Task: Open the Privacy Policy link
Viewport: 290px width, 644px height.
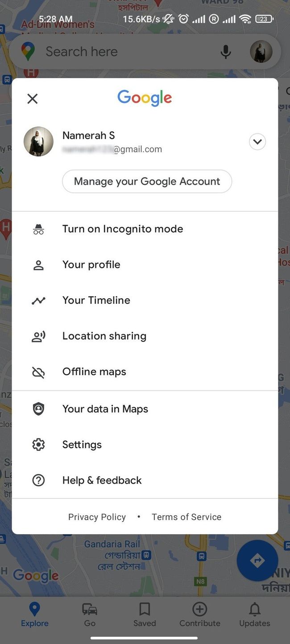Action: tap(97, 517)
